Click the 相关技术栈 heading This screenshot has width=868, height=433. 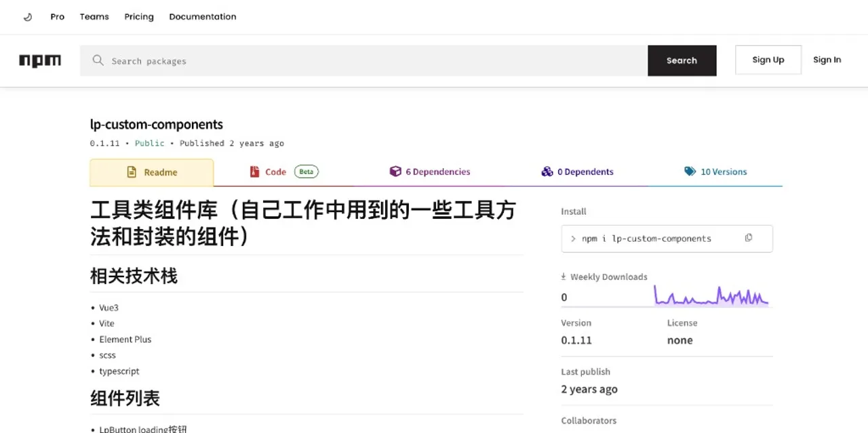(134, 276)
